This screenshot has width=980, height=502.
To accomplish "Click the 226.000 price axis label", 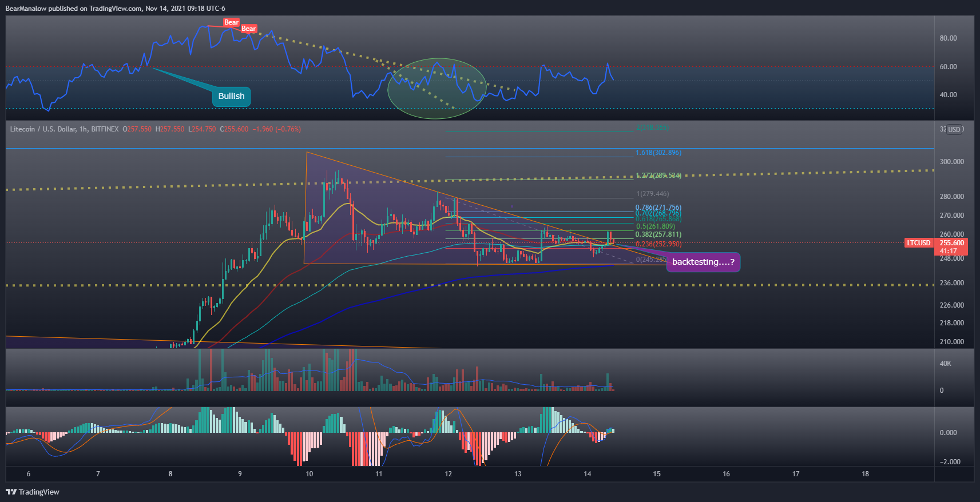I will point(951,305).
